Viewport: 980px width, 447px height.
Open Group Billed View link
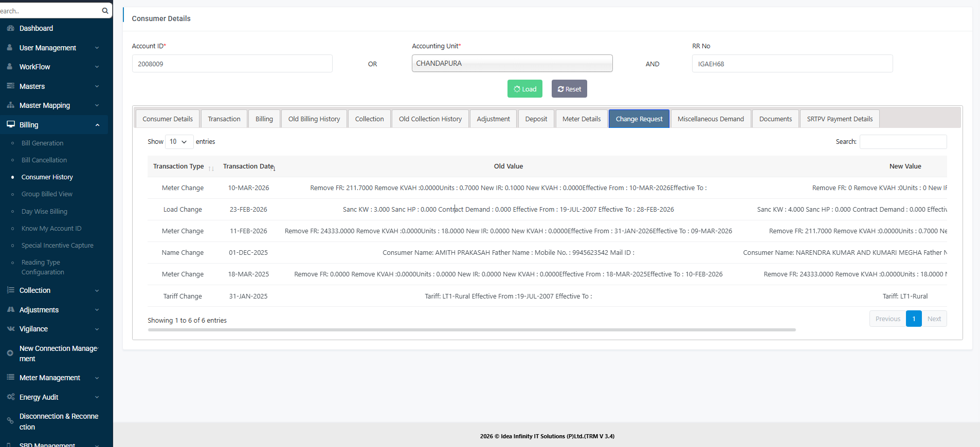47,194
